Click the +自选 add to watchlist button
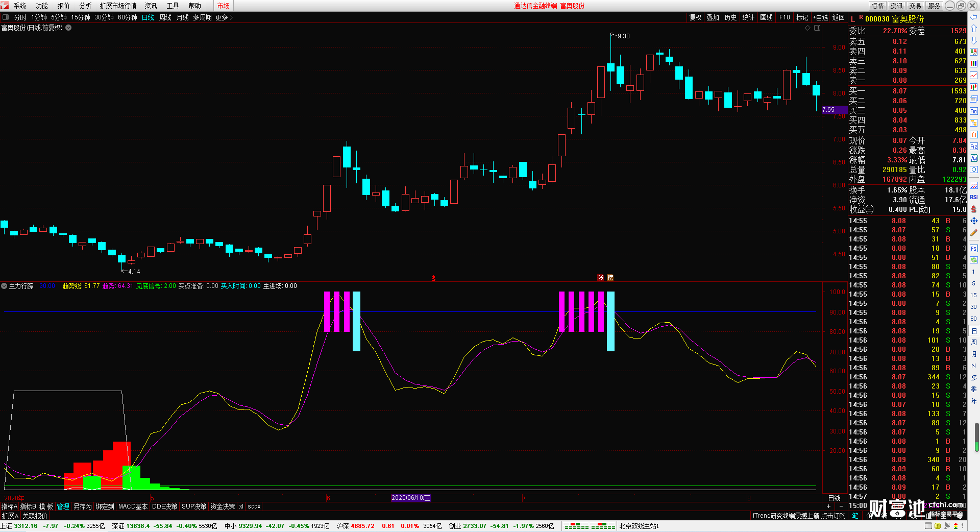The height and width of the screenshot is (532, 980). pos(820,17)
